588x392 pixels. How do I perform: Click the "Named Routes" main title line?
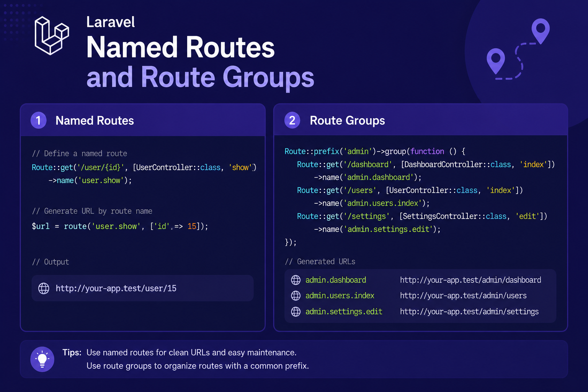point(180,47)
